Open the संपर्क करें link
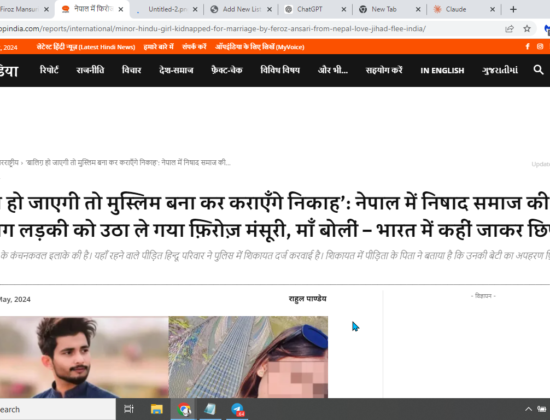Viewport: 550px width, 420px height. click(194, 47)
